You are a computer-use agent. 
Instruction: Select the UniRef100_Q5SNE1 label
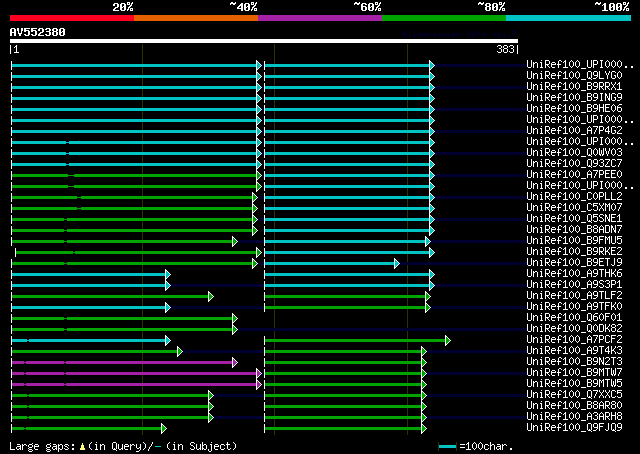[574, 218]
